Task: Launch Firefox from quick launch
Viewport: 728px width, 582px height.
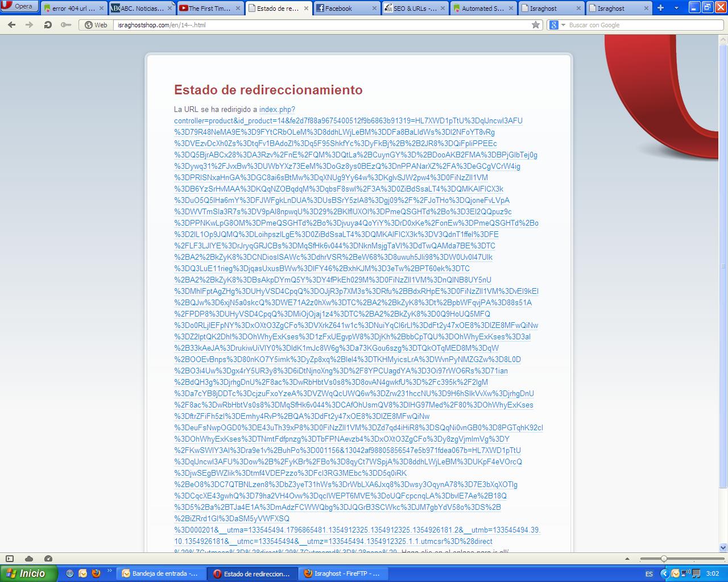Action: tap(96, 573)
